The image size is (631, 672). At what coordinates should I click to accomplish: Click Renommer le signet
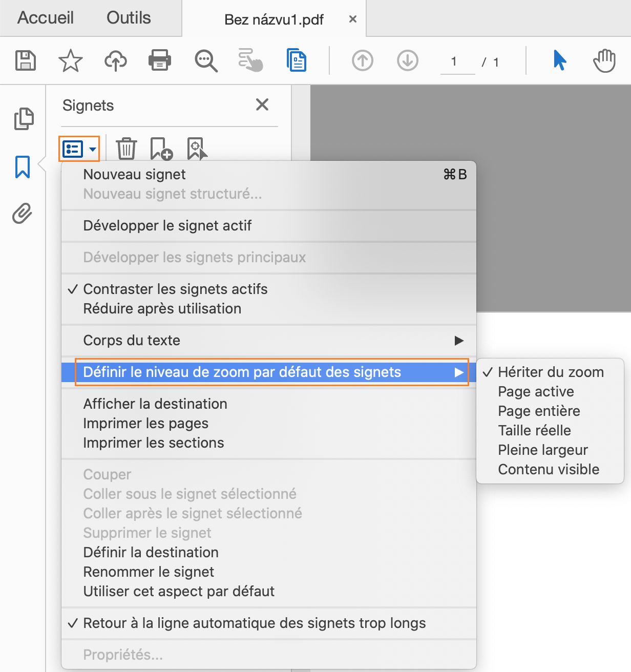[x=149, y=572]
